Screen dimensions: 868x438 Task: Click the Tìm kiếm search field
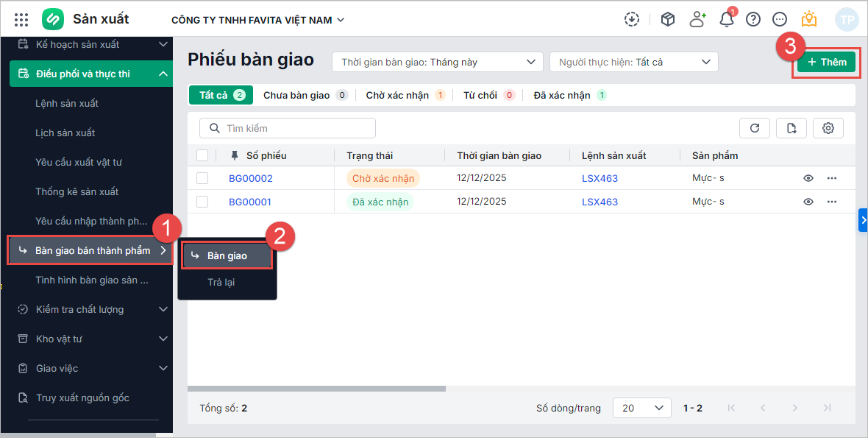tap(288, 128)
